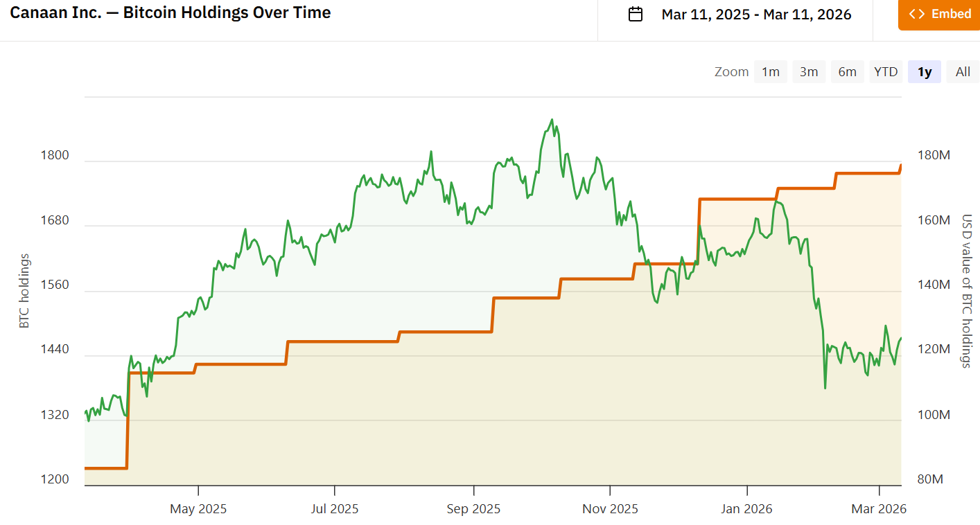Open the Embed chart dialog
Screen dimensions: 980x525
(939, 15)
